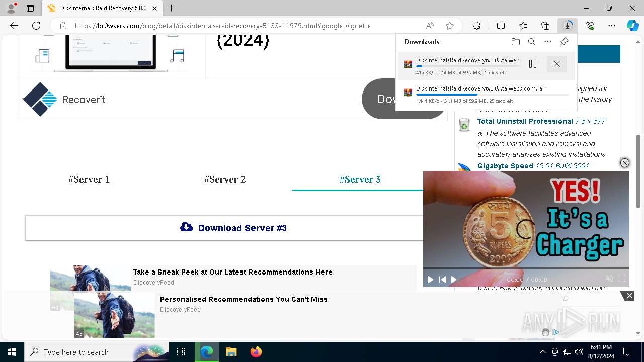Open the Notification center
Viewport: 644px width, 362px height.
(627, 352)
